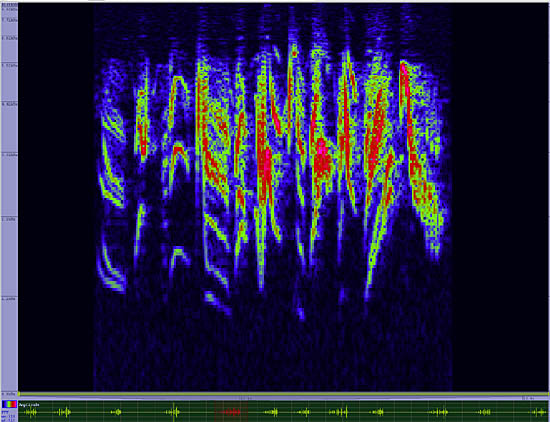
Task: Select the red highlighted region in waveform overview
Action: tap(231, 411)
